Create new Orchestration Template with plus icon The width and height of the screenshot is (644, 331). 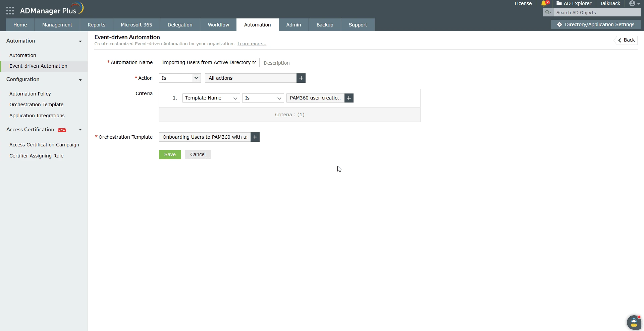[255, 137]
